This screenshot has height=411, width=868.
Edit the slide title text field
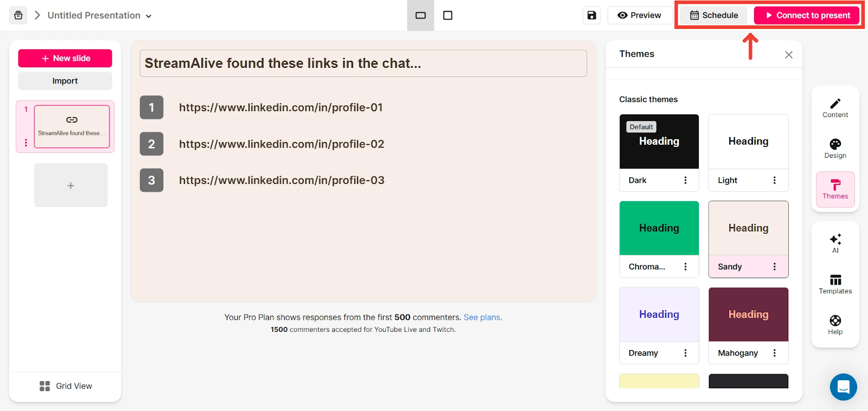[x=363, y=63]
